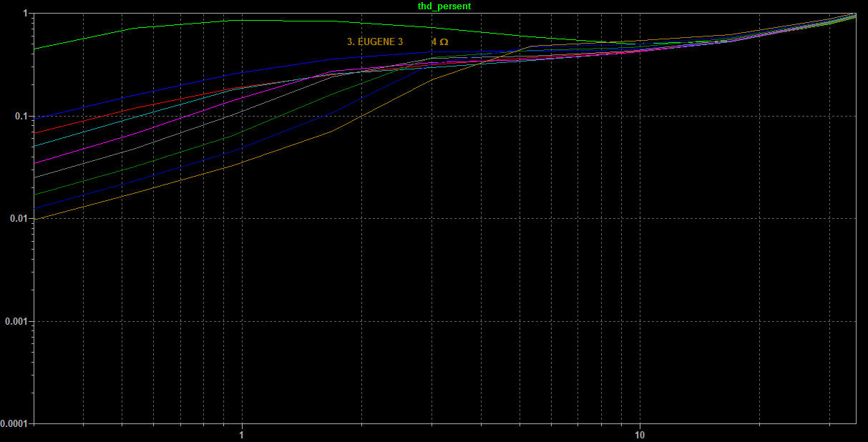This screenshot has height=442, width=868.
Task: Click the thd_persent trace title
Action: pos(444,6)
